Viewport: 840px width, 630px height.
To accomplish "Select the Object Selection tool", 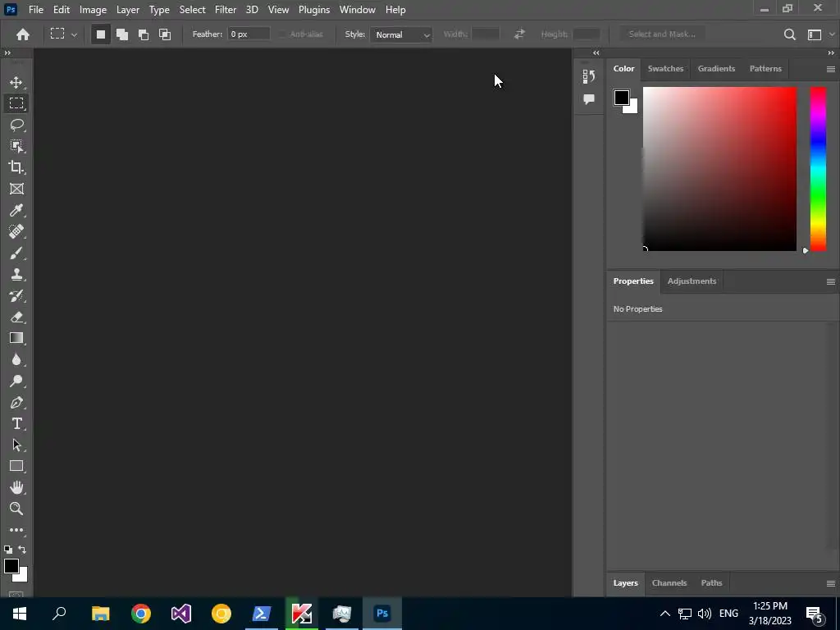I will [x=16, y=146].
